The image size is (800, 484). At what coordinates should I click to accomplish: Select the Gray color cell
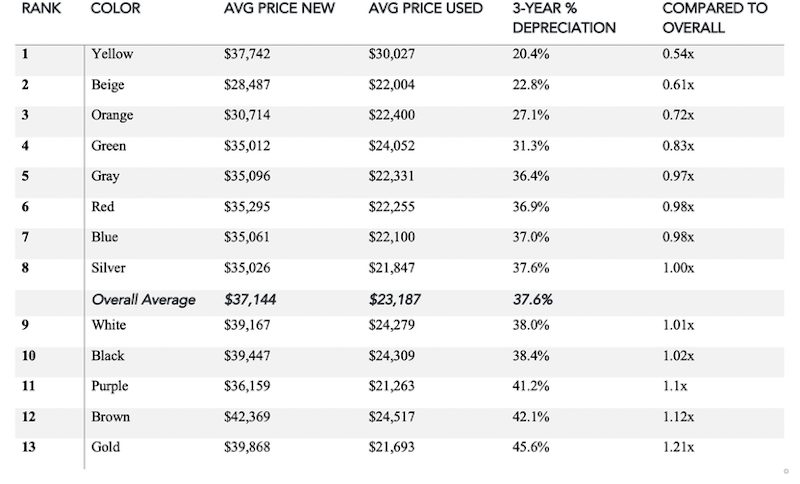(x=105, y=176)
